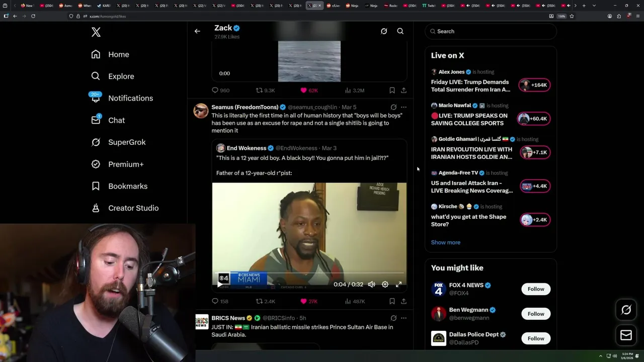Open more options on BRICS News post

pyautogui.click(x=404, y=318)
